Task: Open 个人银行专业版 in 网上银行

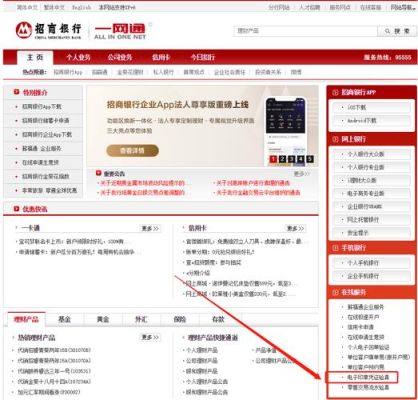Action: (371, 167)
